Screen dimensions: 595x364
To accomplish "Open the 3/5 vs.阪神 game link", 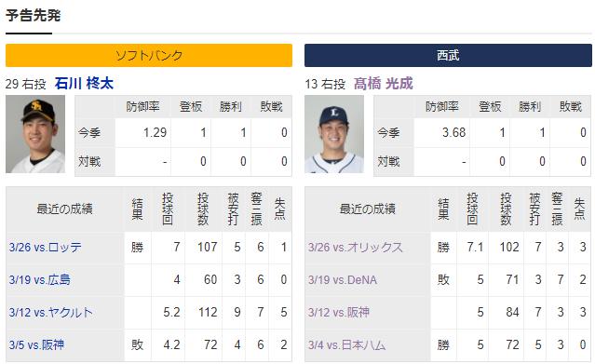I will [x=36, y=345].
